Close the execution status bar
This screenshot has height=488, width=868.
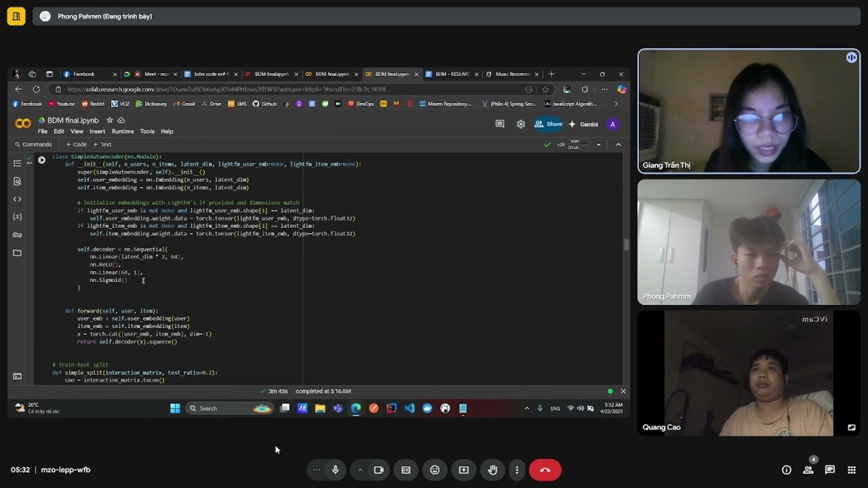coord(623,391)
